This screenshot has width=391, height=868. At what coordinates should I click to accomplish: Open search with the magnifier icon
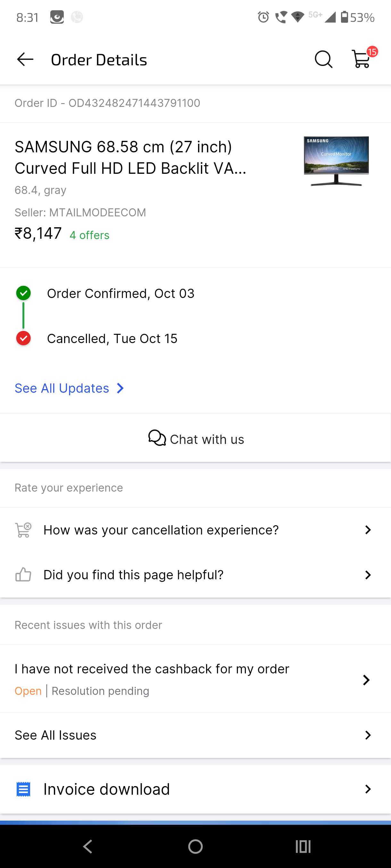(x=323, y=60)
